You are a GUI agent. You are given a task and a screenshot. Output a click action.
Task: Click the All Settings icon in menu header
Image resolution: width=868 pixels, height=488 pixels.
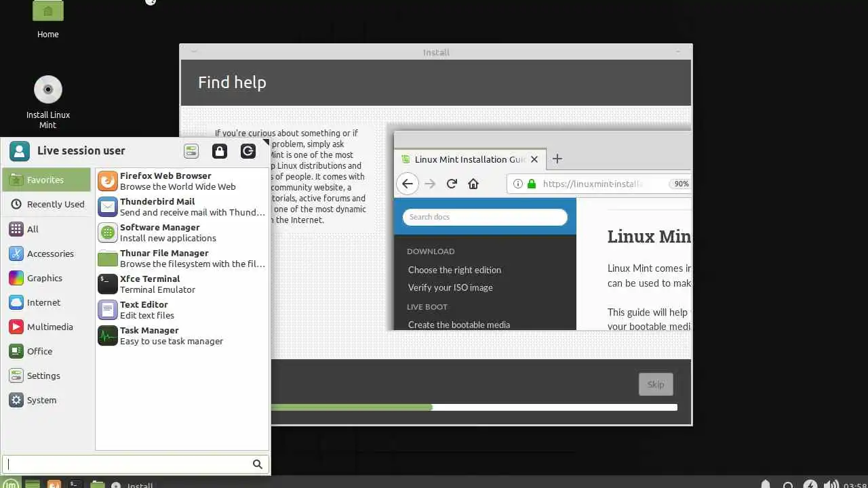(191, 151)
